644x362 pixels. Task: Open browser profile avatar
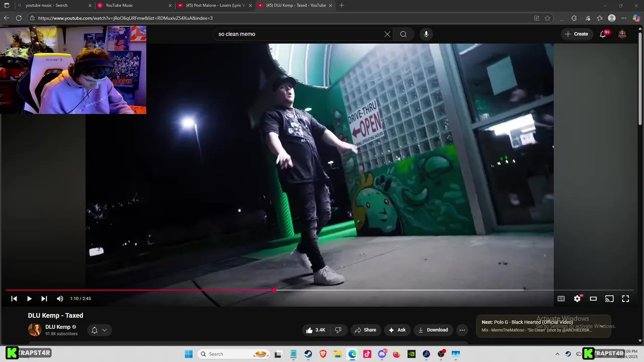click(612, 18)
